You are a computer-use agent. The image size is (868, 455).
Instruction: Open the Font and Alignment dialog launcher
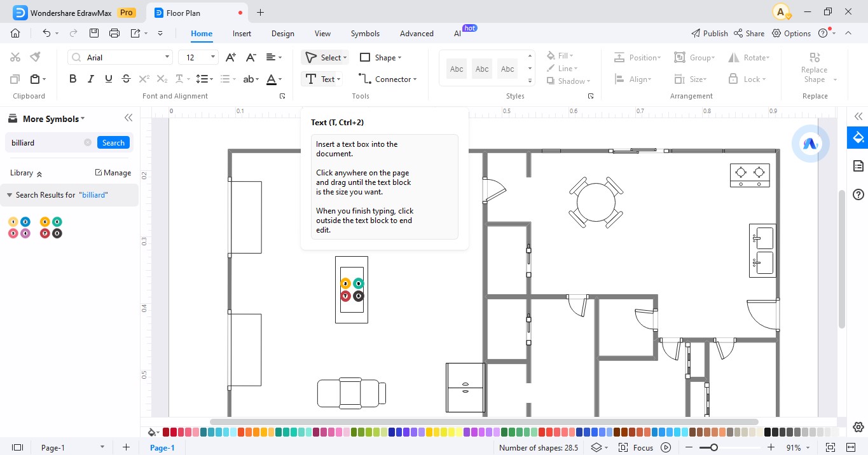tap(282, 96)
